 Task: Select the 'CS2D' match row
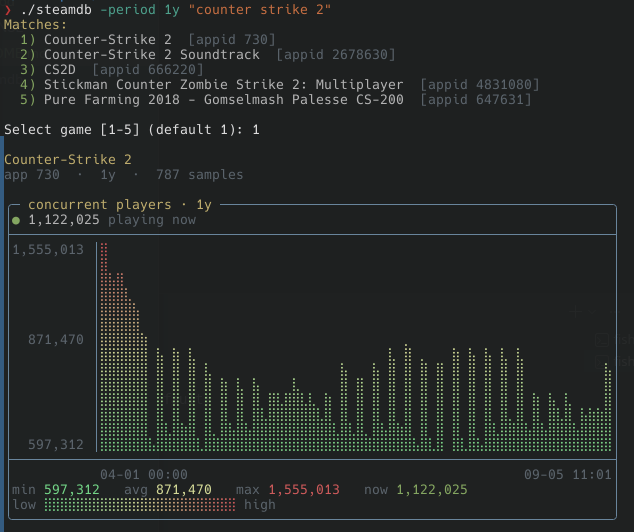[112, 70]
